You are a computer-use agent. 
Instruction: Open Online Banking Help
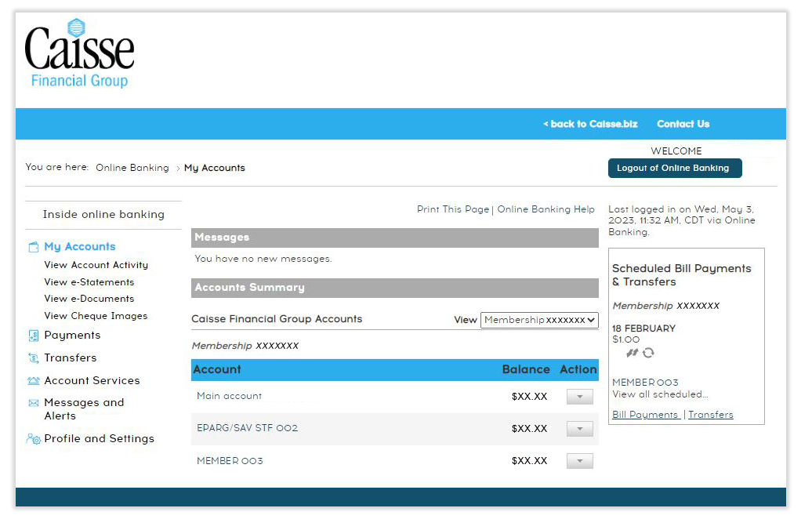point(546,209)
